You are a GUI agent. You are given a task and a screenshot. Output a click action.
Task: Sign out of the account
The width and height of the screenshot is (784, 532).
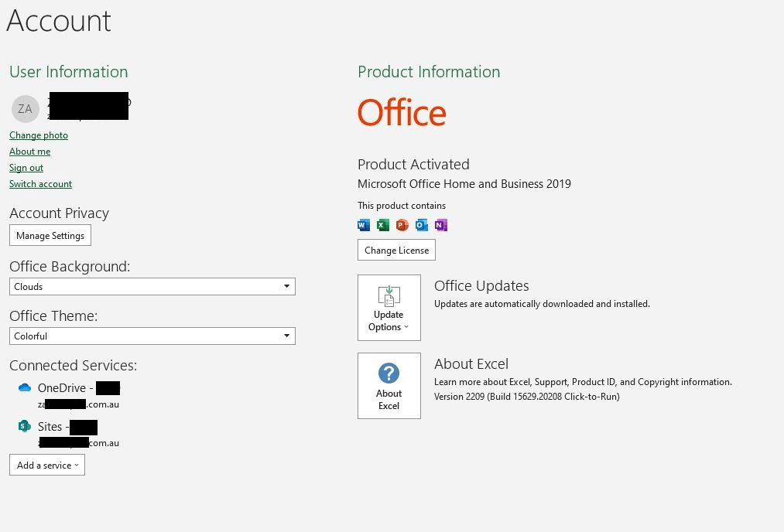[x=26, y=168]
